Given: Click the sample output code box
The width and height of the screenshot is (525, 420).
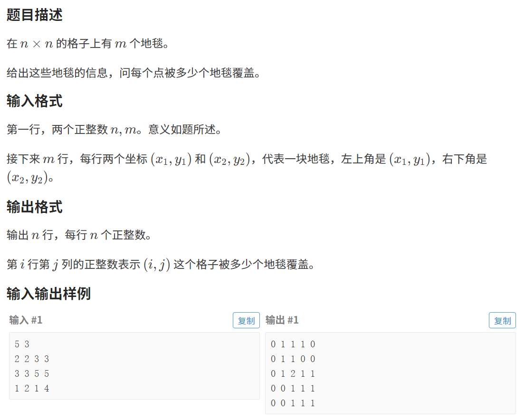Looking at the screenshot, I should point(391,373).
